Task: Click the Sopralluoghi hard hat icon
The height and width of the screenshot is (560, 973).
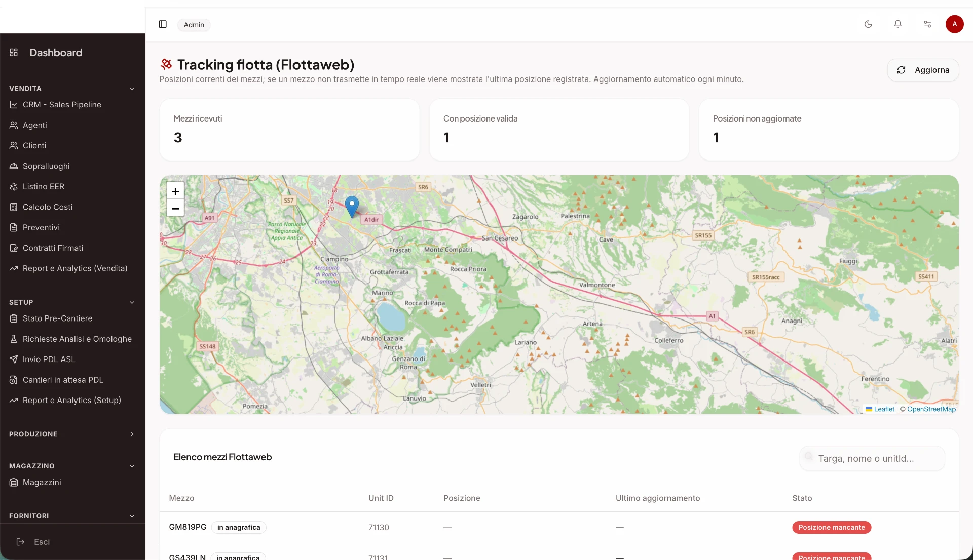Action: (x=14, y=166)
